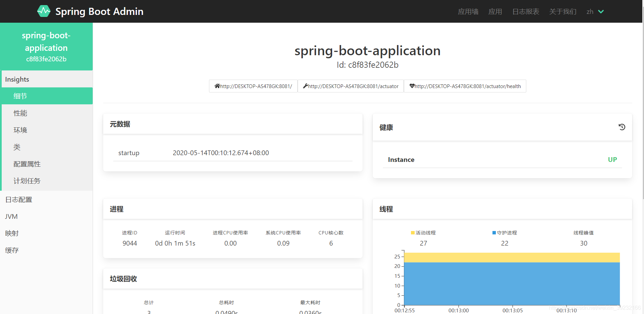Open 应用 in the top navigation

pyautogui.click(x=495, y=12)
